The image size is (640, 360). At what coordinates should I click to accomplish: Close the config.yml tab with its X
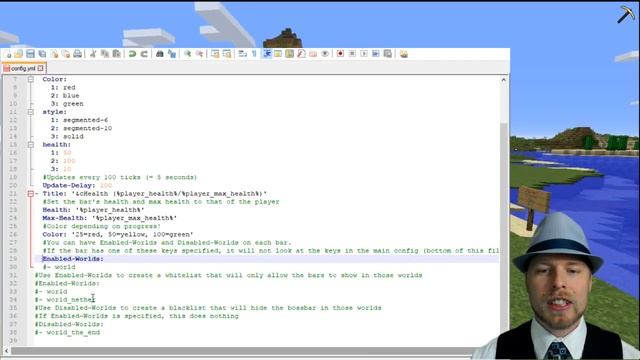pos(40,68)
